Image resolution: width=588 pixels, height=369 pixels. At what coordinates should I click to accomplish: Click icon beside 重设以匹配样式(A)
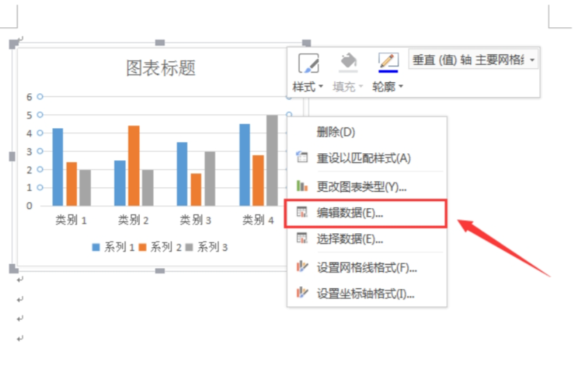pyautogui.click(x=302, y=157)
